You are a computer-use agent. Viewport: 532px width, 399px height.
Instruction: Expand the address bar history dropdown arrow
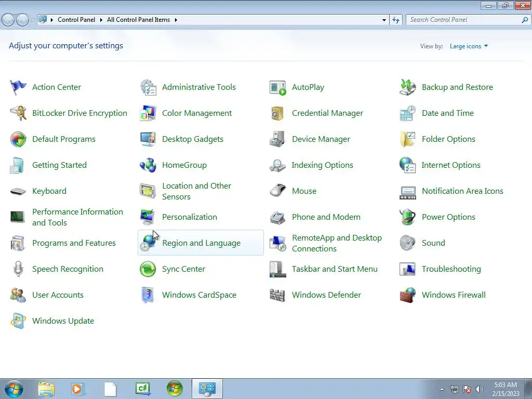384,20
